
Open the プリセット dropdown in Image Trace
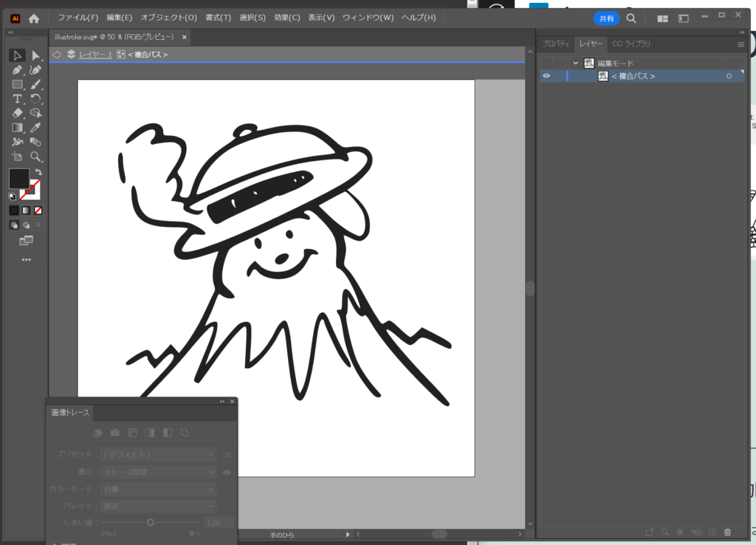click(x=159, y=454)
